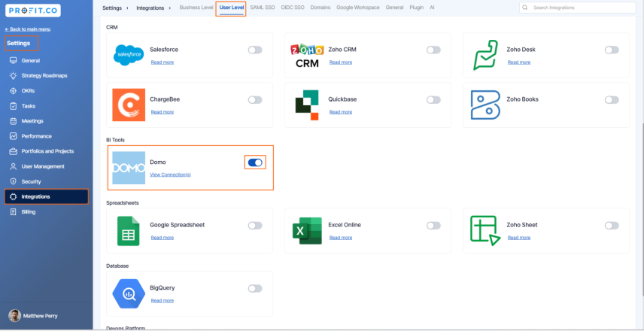Click the Settings breadcrumb
This screenshot has width=644, height=331.
point(112,8)
